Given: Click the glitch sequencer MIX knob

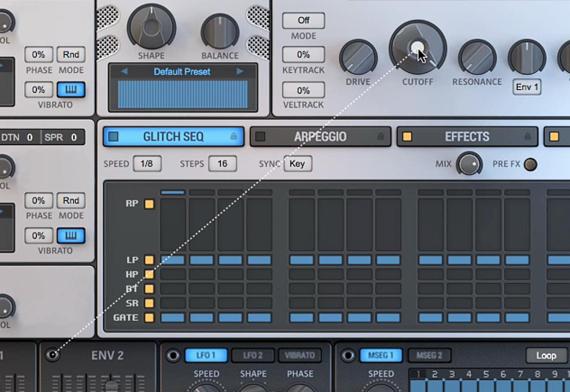Looking at the screenshot, I should [469, 164].
